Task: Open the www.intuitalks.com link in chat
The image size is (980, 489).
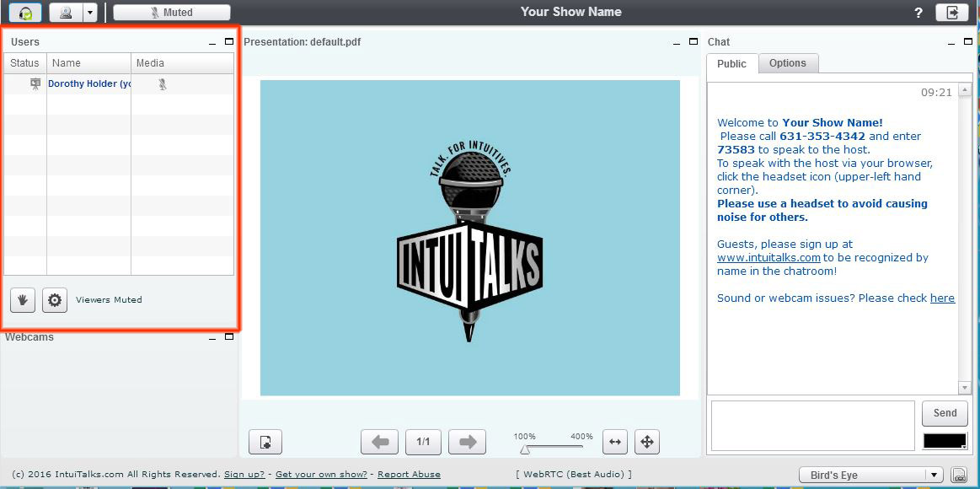Action: (x=768, y=258)
